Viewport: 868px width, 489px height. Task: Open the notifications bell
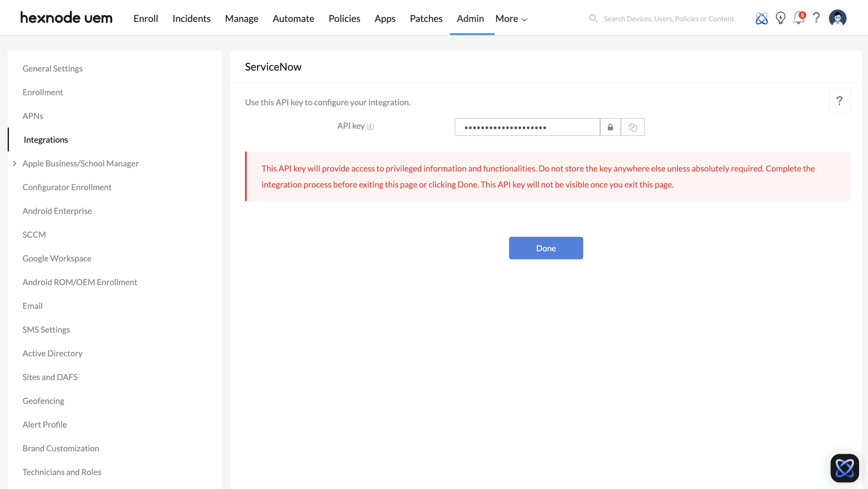point(798,18)
